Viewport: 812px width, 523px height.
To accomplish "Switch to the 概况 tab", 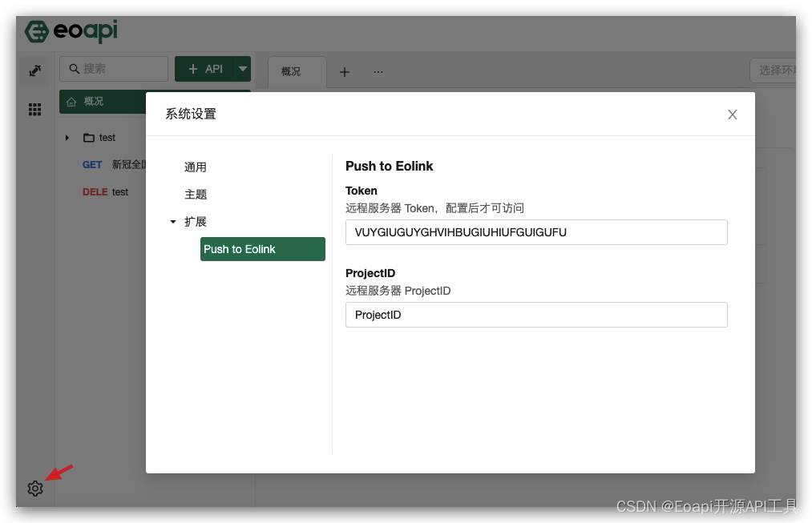I will click(297, 72).
